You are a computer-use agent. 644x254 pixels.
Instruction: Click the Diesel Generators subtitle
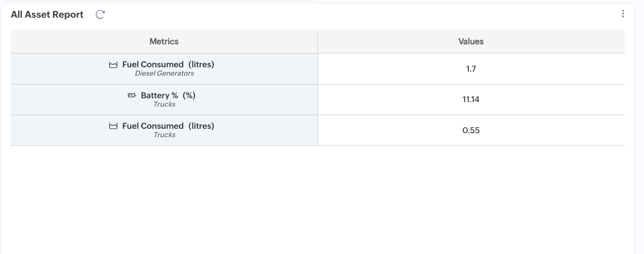(164, 73)
